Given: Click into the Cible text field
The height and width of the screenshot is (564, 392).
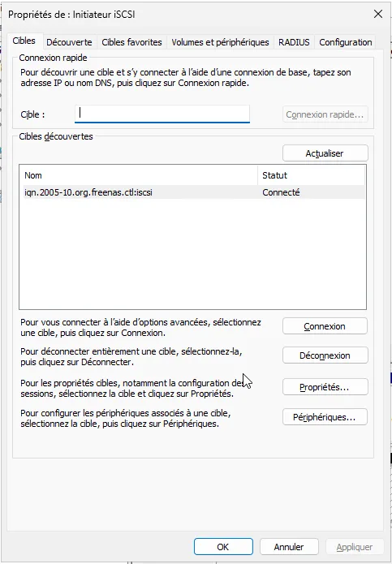Looking at the screenshot, I should click(162, 114).
